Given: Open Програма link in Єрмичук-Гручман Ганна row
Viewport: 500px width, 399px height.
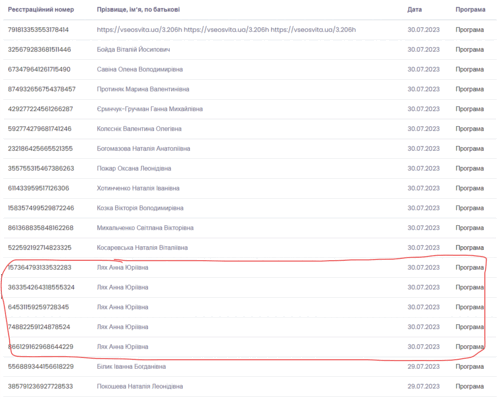Looking at the screenshot, I should (x=470, y=109).
